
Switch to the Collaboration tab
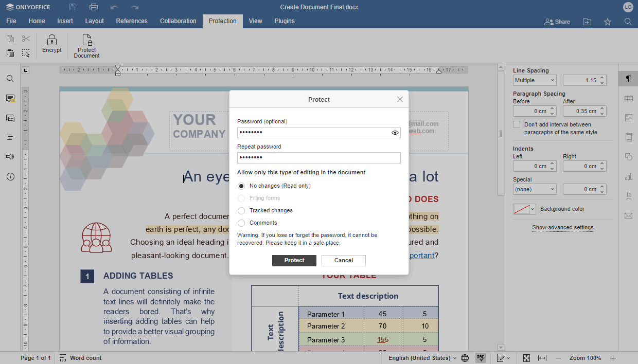[x=178, y=21]
